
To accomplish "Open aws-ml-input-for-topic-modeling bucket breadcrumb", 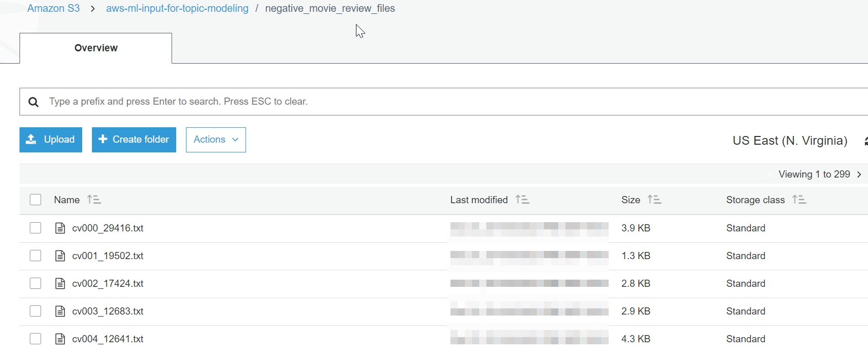I will pyautogui.click(x=177, y=9).
